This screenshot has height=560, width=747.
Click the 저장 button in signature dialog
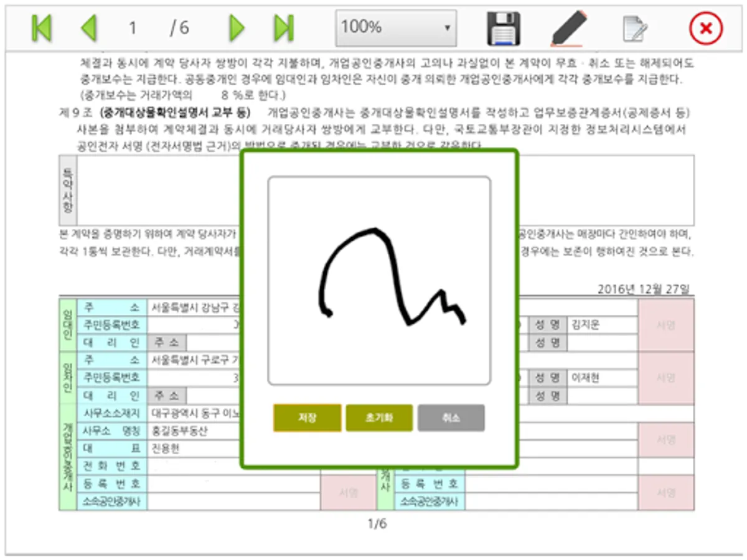click(307, 418)
